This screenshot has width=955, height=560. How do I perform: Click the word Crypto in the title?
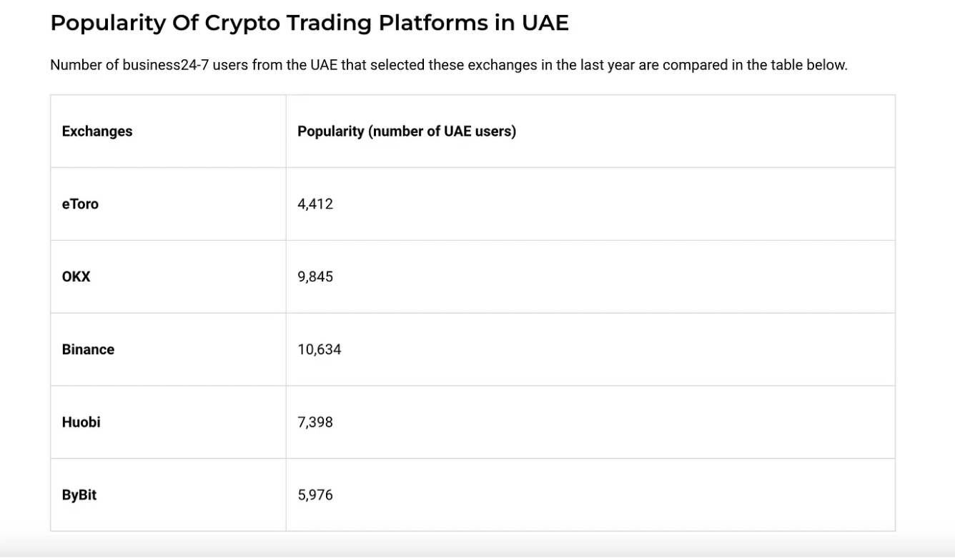(242, 23)
